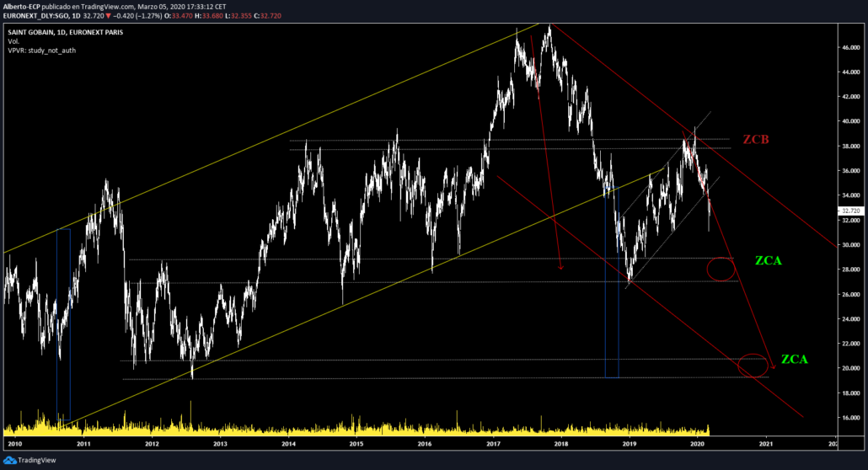
Task: Click the 2013 label on time axis
Action: point(220,443)
